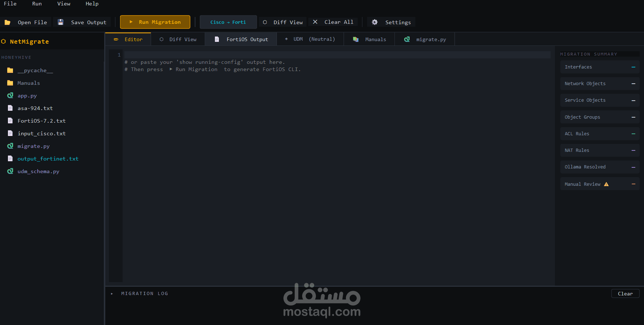This screenshot has width=644, height=325.
Task: Click the Manuals folder icon in sidebar
Action: tap(10, 83)
